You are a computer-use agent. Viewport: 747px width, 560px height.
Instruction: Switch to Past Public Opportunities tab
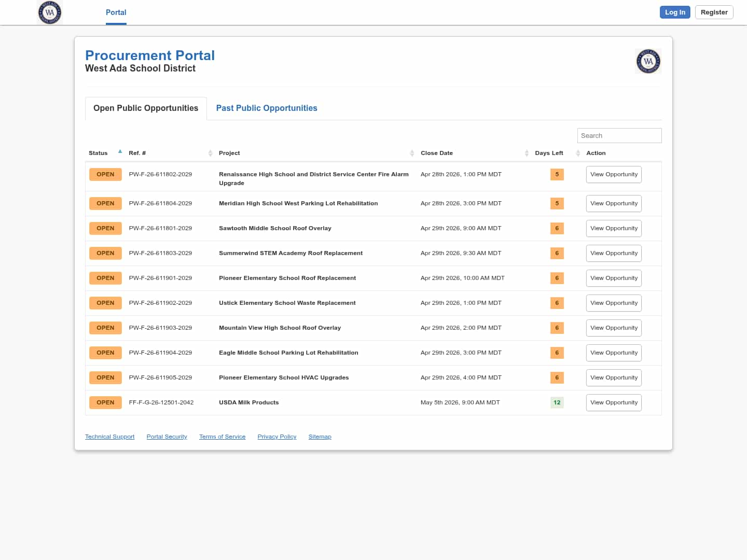tap(267, 108)
